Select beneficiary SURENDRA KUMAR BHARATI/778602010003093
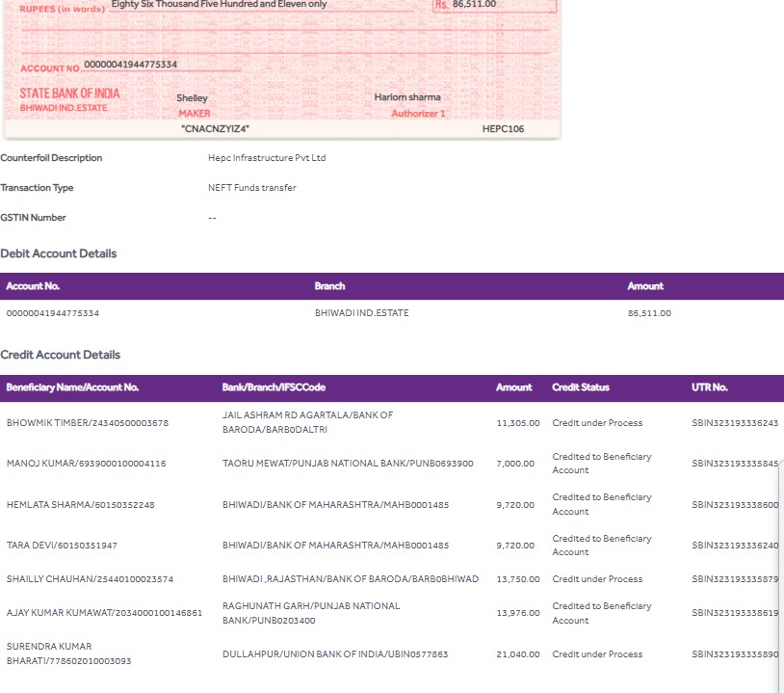The height and width of the screenshot is (693, 784). tap(68, 653)
